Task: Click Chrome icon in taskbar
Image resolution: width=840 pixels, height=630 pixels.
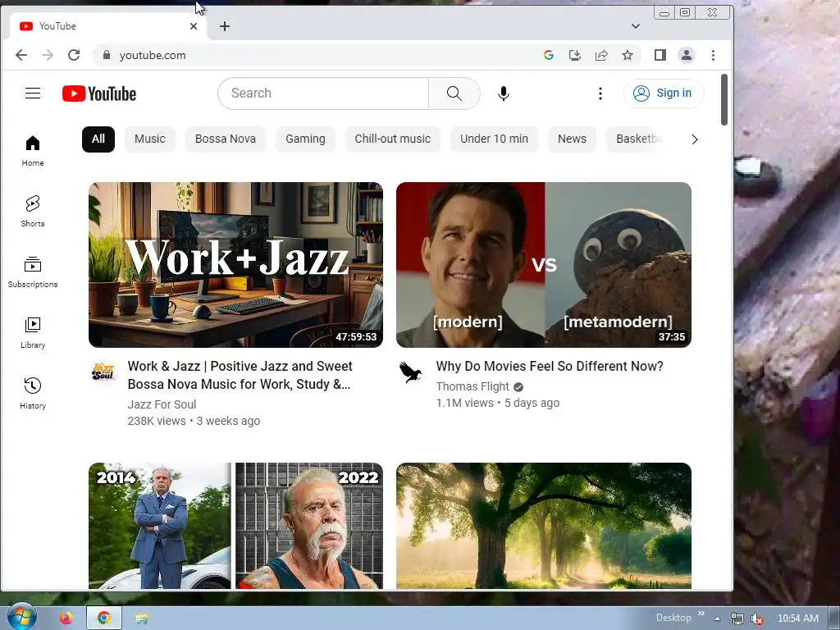Action: 104,619
